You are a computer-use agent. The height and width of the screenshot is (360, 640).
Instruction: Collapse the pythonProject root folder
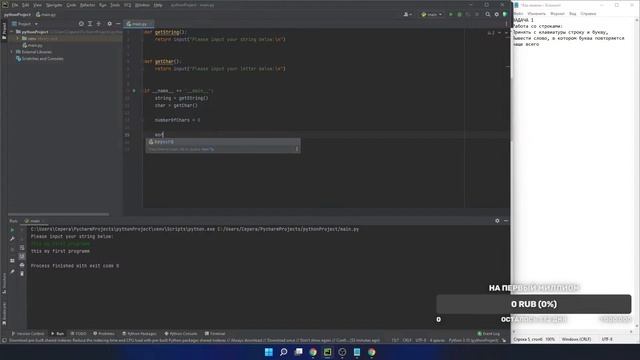(x=12, y=31)
